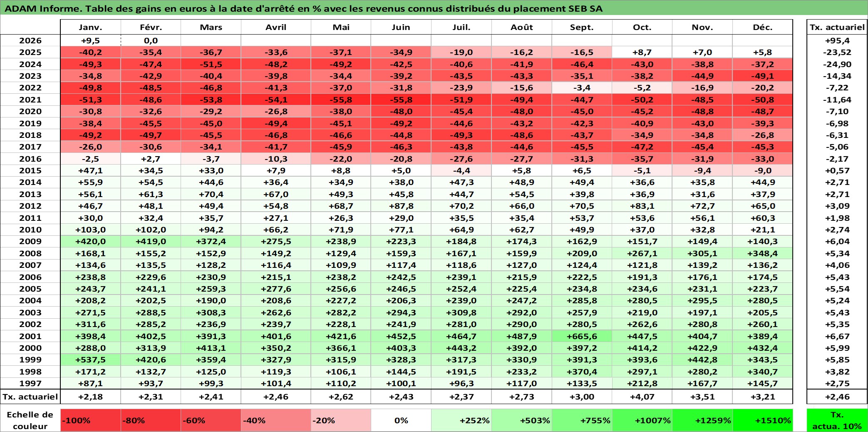This screenshot has height=432, width=868.
Task: Click the +487,9 cell in 2001 row
Action: (522, 336)
